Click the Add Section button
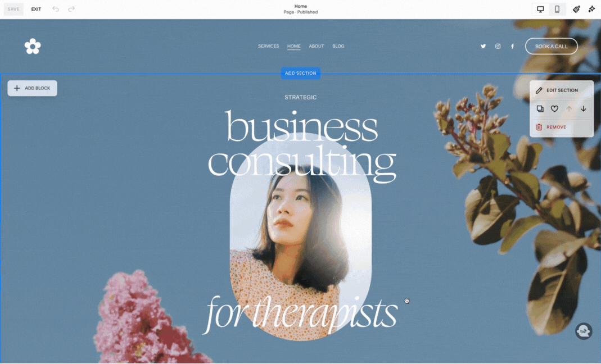Image resolution: width=601 pixels, height=364 pixels. tap(300, 73)
